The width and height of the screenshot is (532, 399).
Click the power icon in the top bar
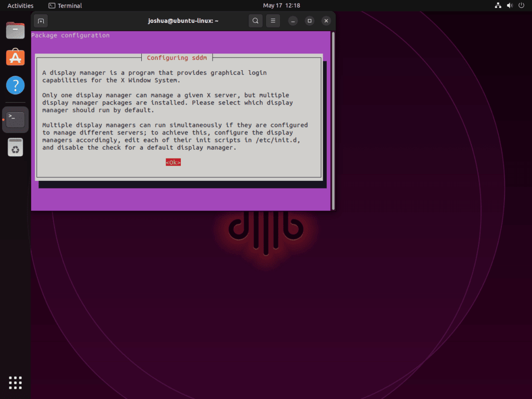point(520,5)
